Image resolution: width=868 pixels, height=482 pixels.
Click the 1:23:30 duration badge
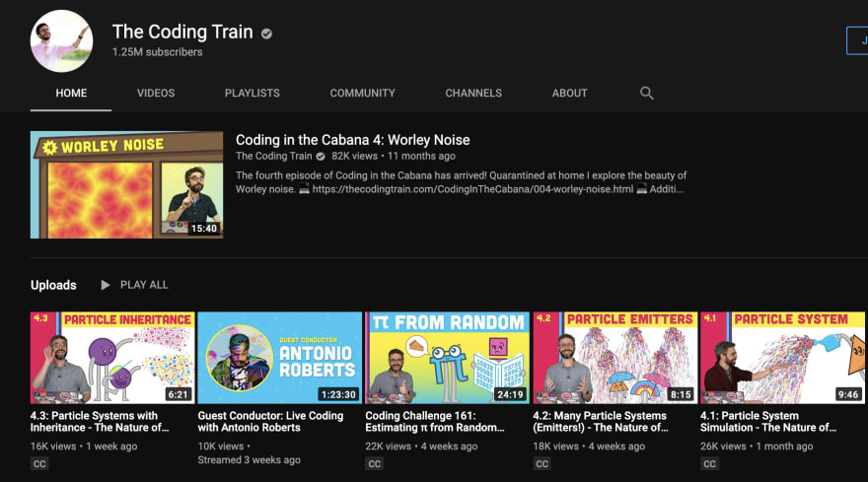338,394
